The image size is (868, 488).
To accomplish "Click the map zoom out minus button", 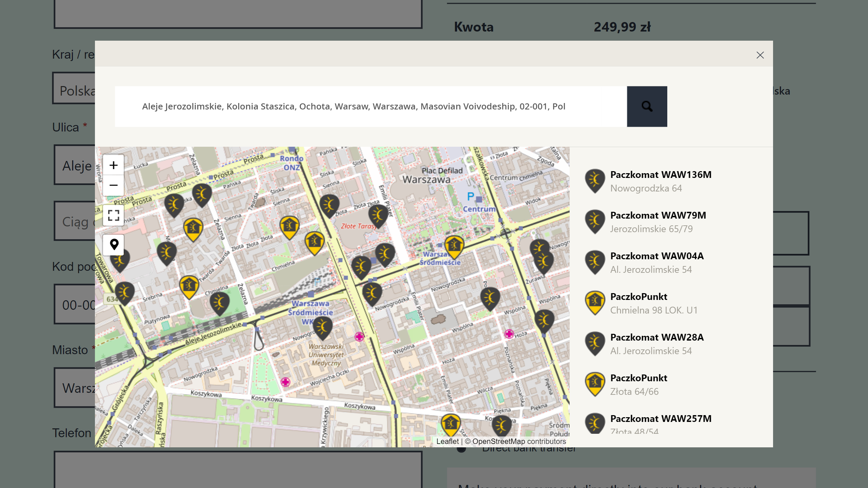I will (114, 185).
